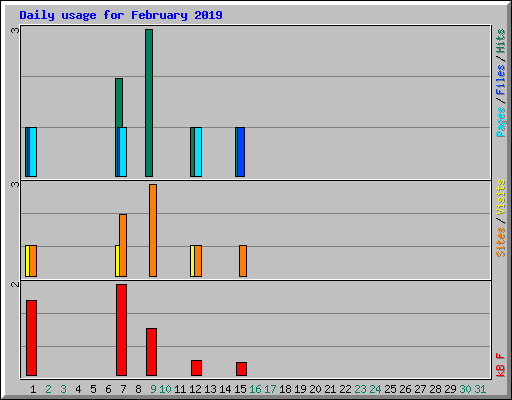Screen dimensions: 512x400
Task: Click day '12' on the x-axis
Action: [195, 389]
